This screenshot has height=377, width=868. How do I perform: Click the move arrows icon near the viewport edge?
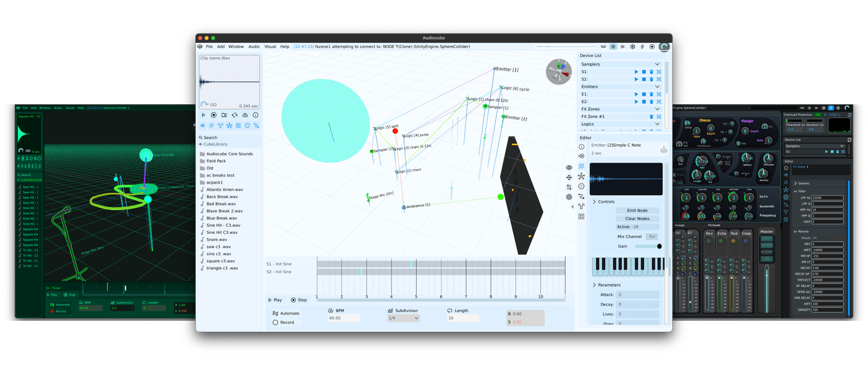(569, 177)
